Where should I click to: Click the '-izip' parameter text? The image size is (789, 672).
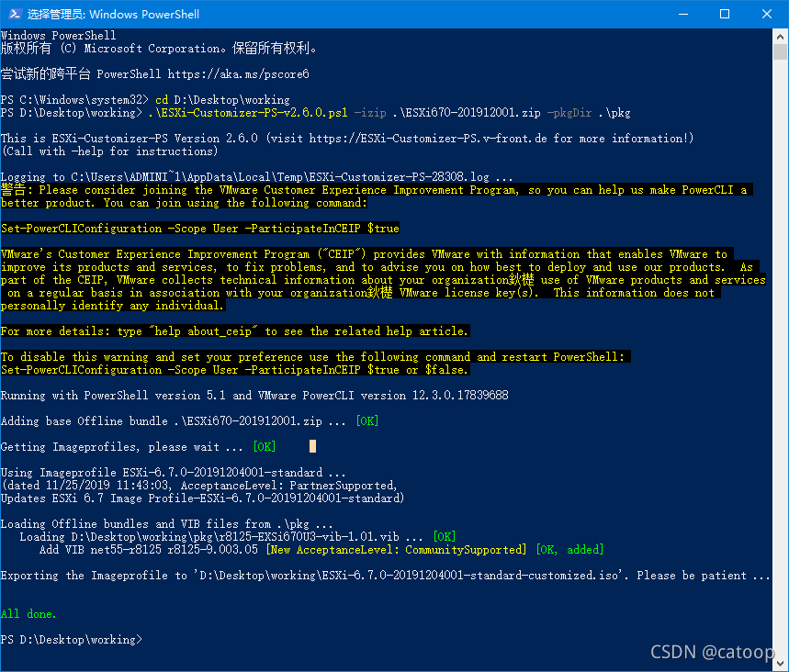pyautogui.click(x=370, y=113)
